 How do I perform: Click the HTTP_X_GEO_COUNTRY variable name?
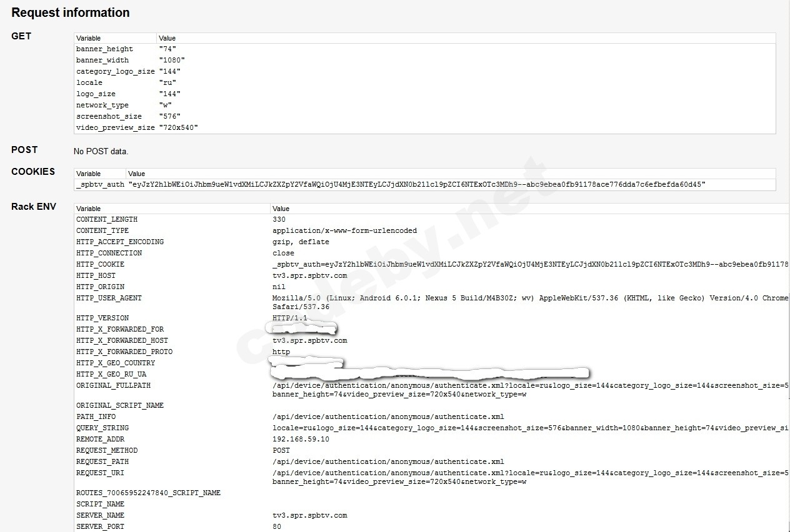pos(116,363)
